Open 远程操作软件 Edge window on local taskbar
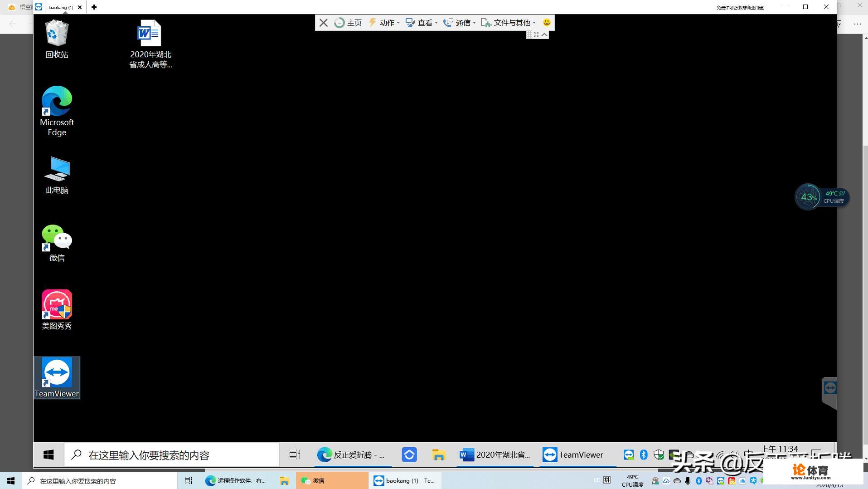The width and height of the screenshot is (868, 489). [x=236, y=480]
